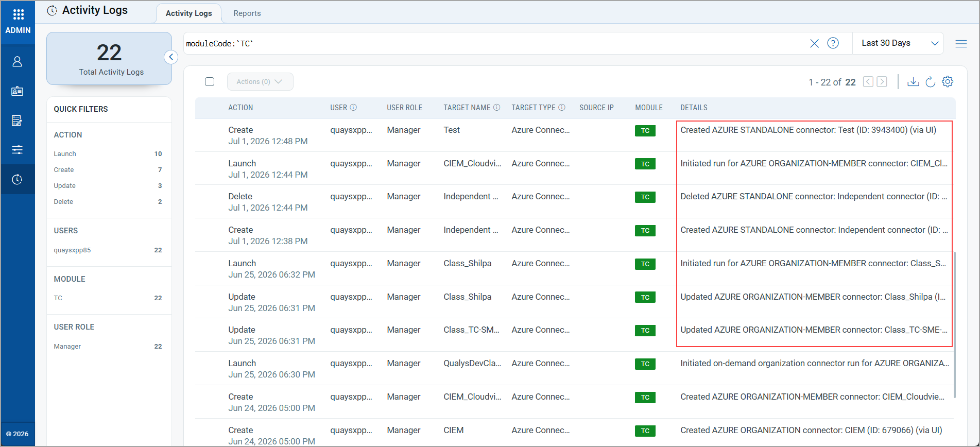Switch to the Activity Logs tab
The image size is (980, 447).
[x=188, y=13]
